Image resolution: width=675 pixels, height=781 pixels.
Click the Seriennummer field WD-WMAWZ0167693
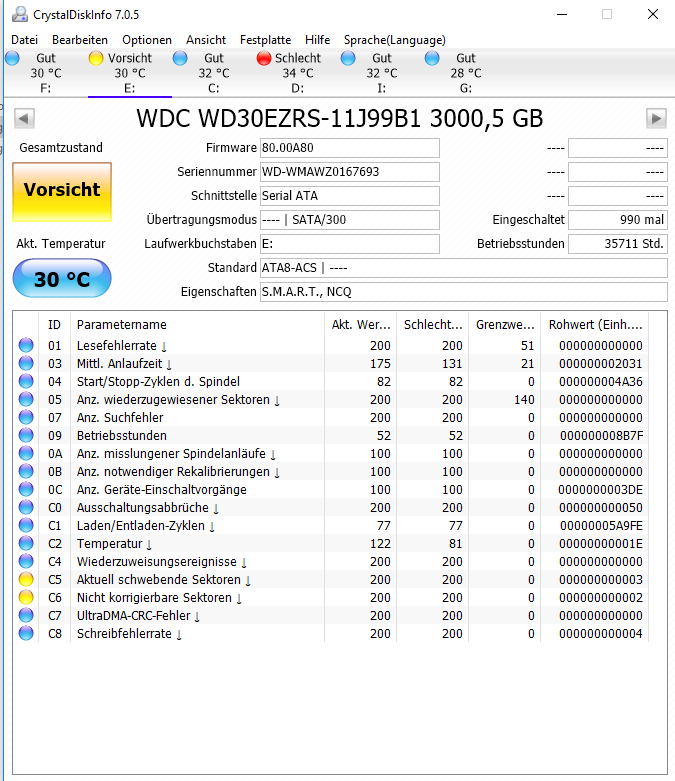coord(350,172)
